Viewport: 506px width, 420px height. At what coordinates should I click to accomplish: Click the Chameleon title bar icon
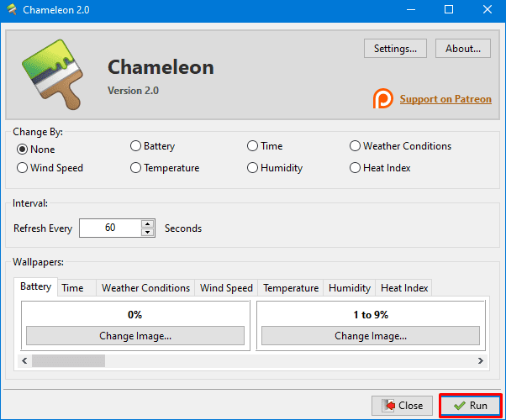[12, 10]
